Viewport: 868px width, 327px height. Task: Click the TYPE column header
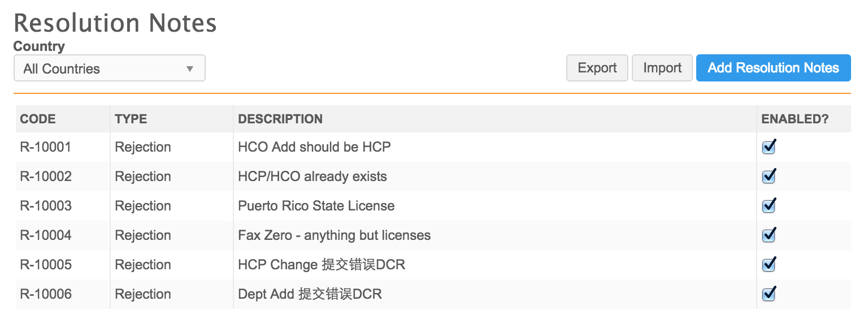(131, 119)
